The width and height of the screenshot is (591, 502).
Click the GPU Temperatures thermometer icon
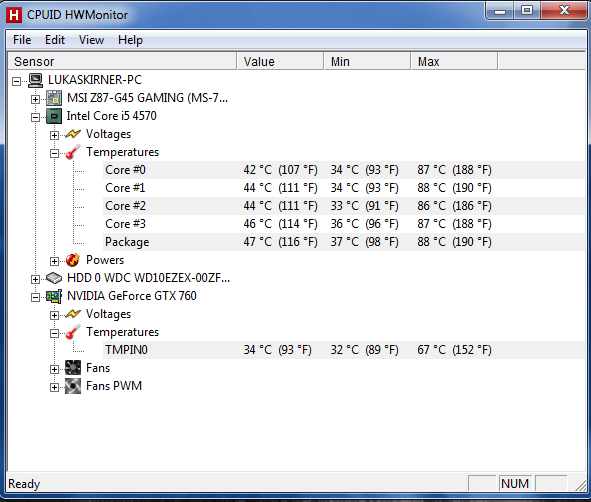coord(73,332)
